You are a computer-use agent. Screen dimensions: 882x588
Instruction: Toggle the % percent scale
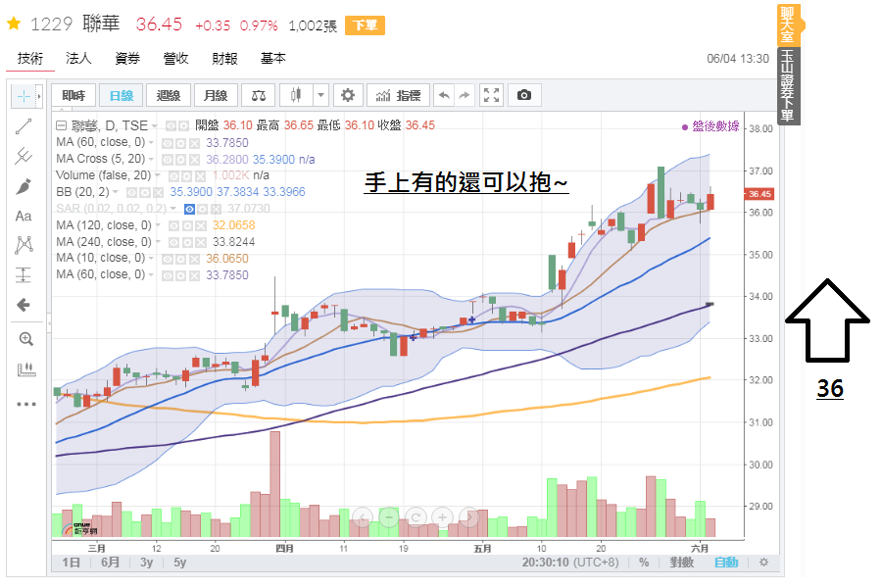(644, 563)
